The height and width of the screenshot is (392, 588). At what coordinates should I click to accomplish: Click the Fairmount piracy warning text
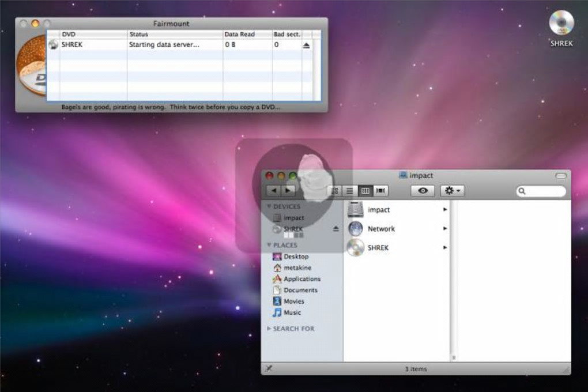171,107
